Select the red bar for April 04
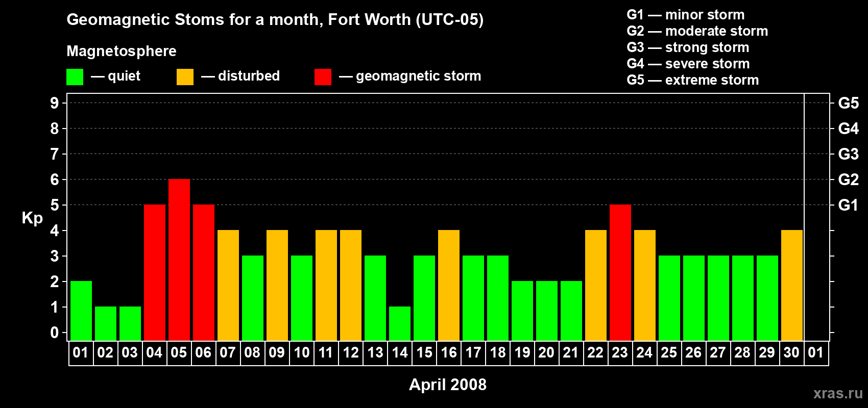Screen dimensions: 868x408 [x=155, y=272]
